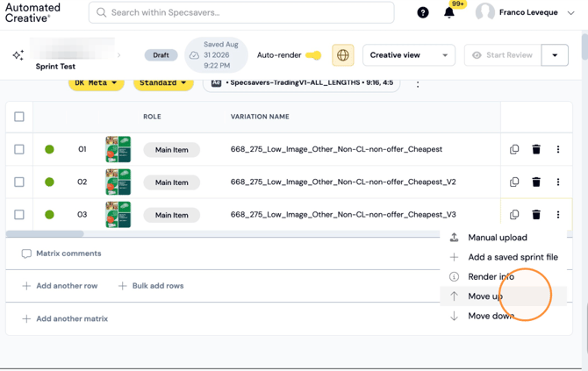588x371 pixels.
Task: Toggle the Auto-render switch
Action: click(313, 55)
